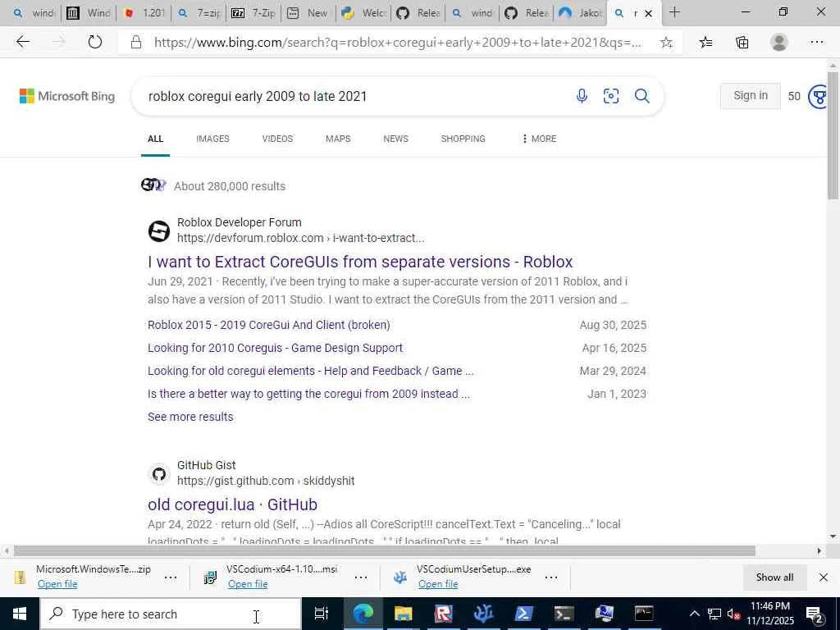Add page to favorites star icon
The image size is (840, 630).
pos(666,43)
